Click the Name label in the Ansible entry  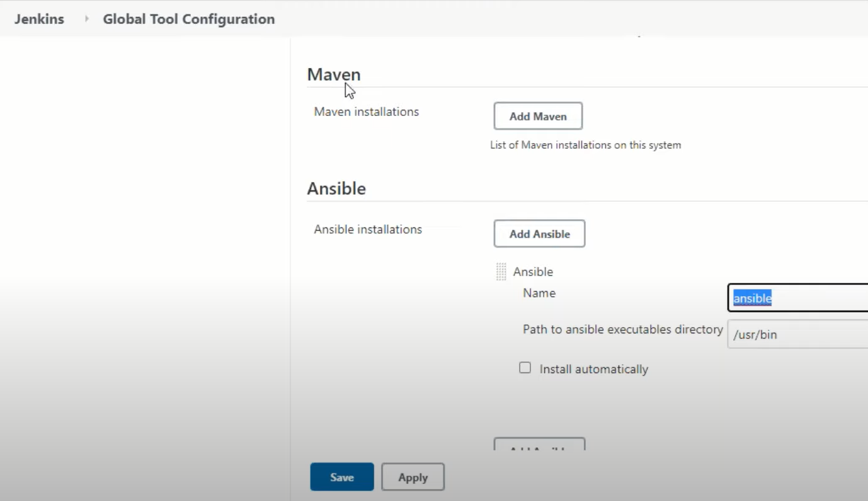[539, 293]
